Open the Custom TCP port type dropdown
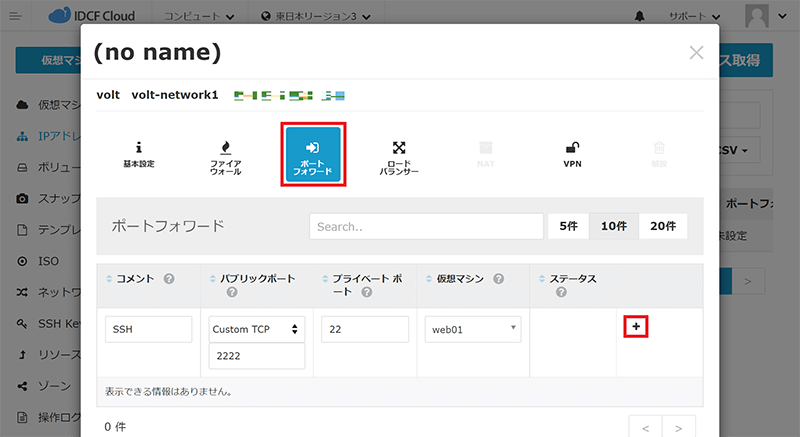This screenshot has height=437, width=800. 257,329
